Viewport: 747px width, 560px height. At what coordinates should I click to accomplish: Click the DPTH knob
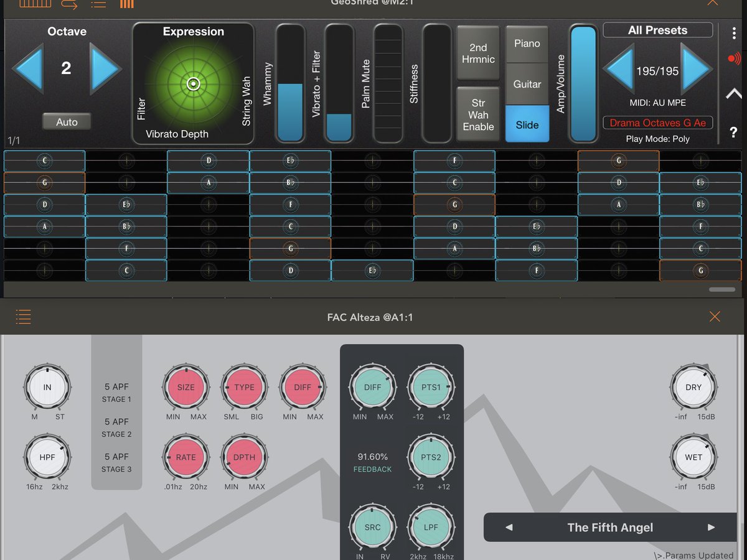tap(244, 457)
